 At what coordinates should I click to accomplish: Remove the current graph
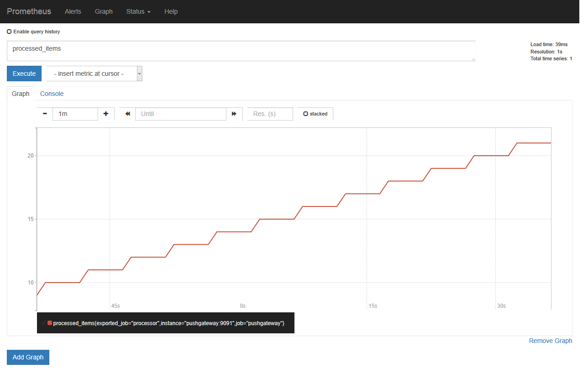pyautogui.click(x=550, y=340)
